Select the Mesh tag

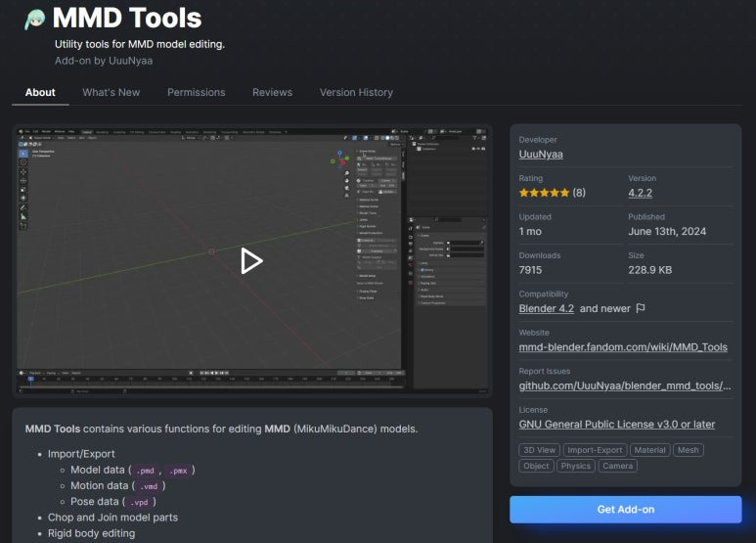[688, 450]
